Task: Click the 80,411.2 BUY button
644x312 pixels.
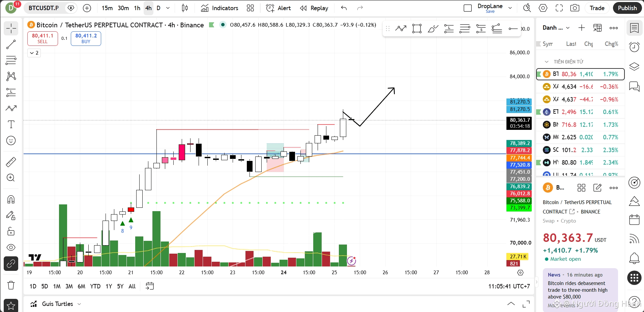Action: (86, 38)
